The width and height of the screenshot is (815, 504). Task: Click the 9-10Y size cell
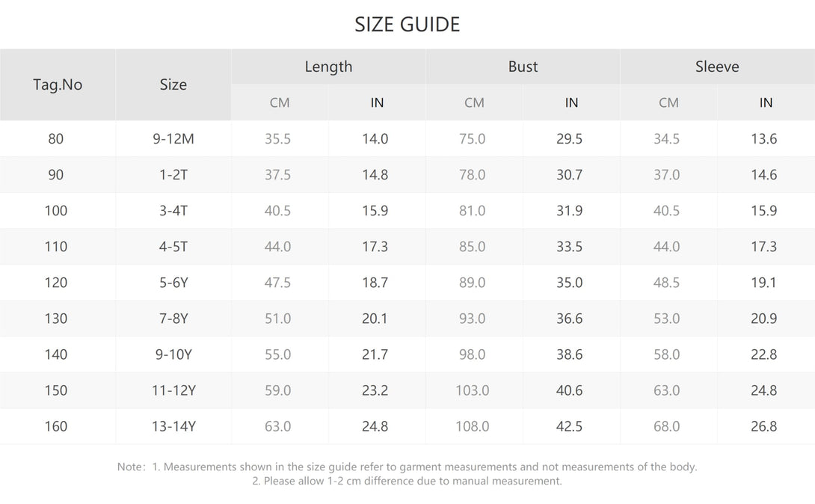click(173, 354)
